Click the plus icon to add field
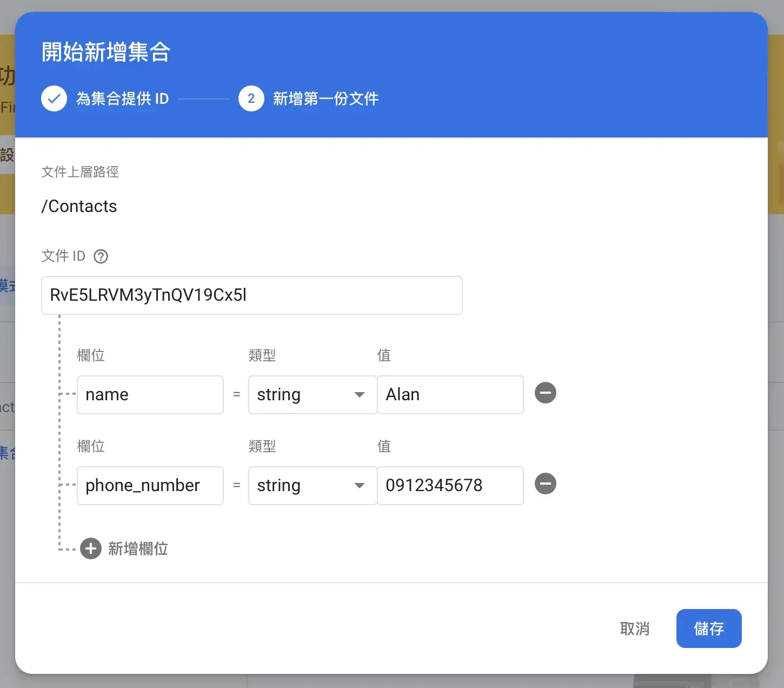 click(x=91, y=548)
